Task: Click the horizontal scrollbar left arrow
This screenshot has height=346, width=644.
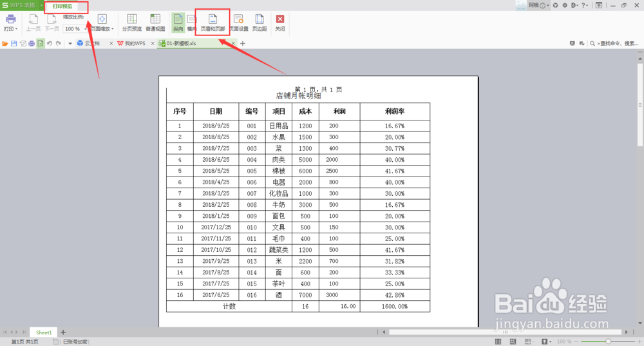Action: click(x=384, y=332)
